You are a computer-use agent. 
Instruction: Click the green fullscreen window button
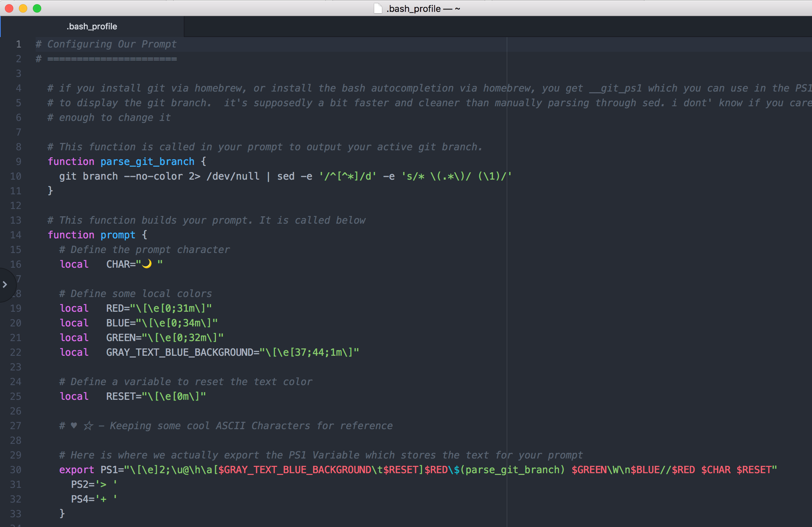coord(37,8)
